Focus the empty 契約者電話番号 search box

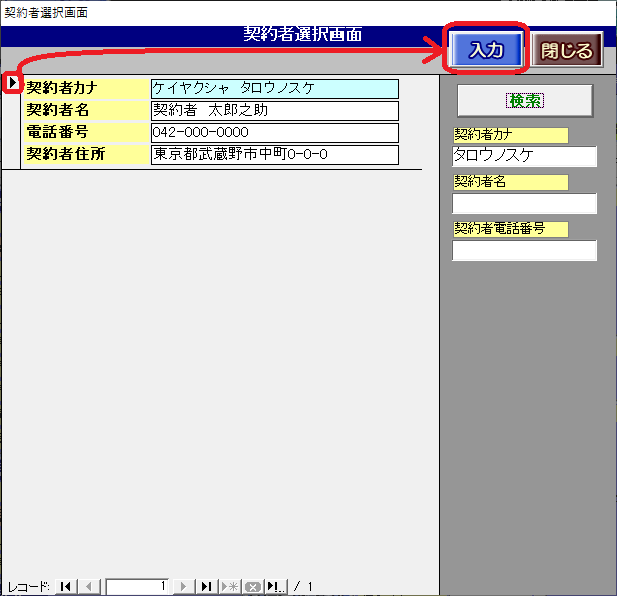pos(524,251)
